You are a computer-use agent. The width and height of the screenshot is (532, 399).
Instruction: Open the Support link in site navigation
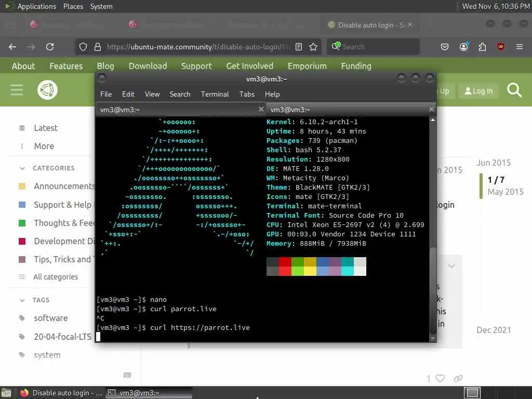(196, 66)
